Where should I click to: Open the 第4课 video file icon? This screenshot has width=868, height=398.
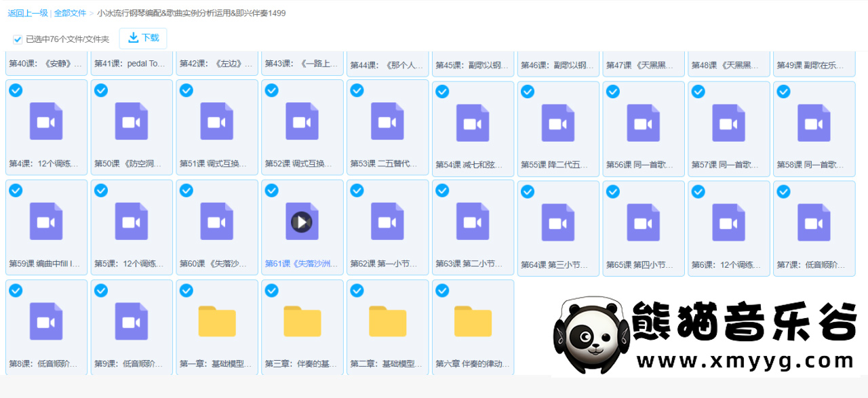[46, 121]
